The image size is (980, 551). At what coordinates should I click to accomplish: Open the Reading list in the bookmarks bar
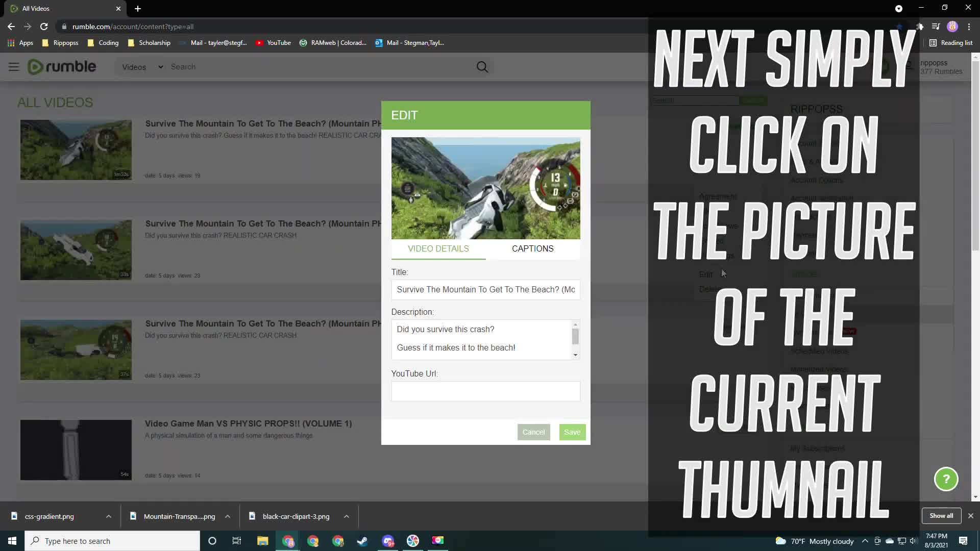coord(951,43)
